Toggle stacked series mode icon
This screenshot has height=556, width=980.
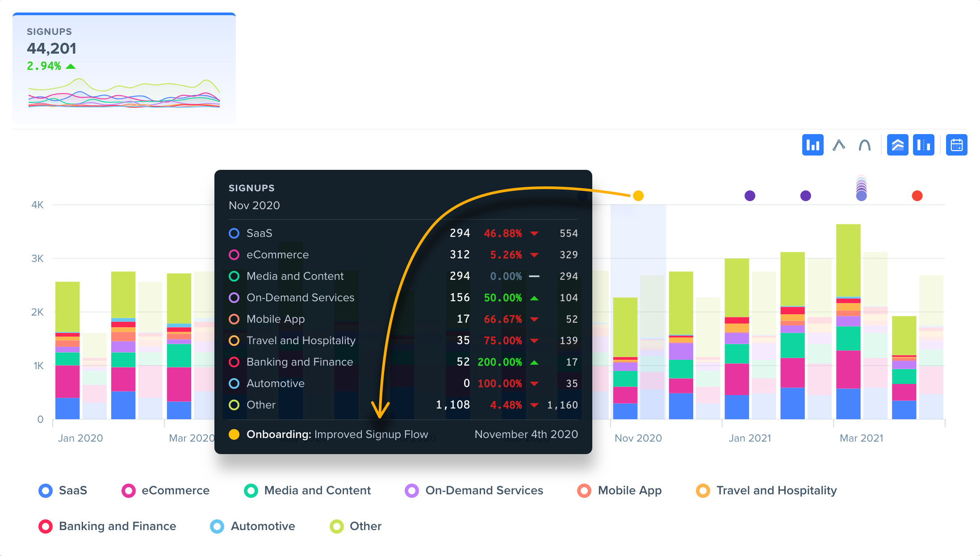(x=897, y=145)
